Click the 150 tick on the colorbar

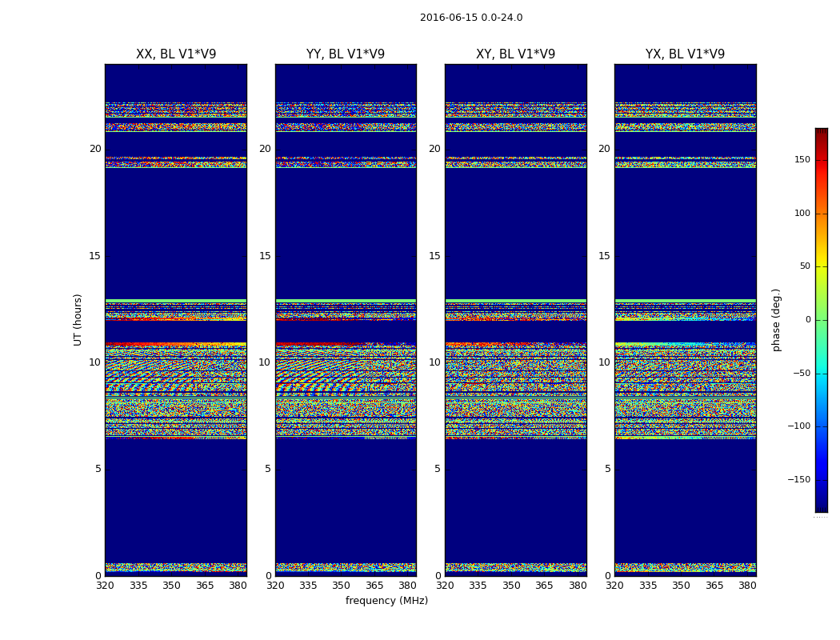point(802,159)
